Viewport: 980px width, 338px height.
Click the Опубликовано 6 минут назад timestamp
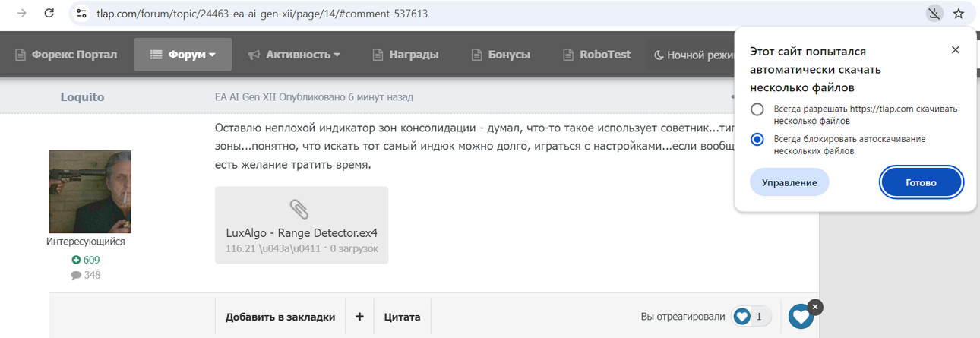(x=346, y=97)
